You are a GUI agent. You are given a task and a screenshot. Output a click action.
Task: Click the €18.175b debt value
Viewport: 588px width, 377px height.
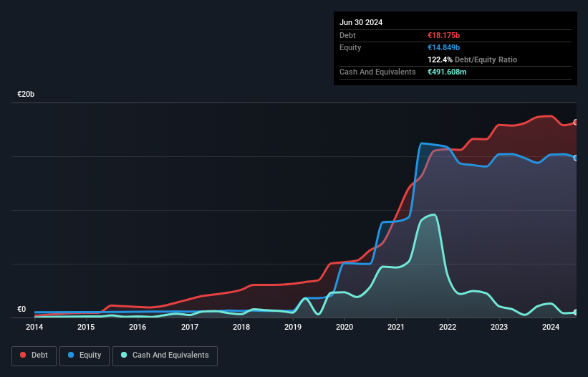tap(443, 35)
